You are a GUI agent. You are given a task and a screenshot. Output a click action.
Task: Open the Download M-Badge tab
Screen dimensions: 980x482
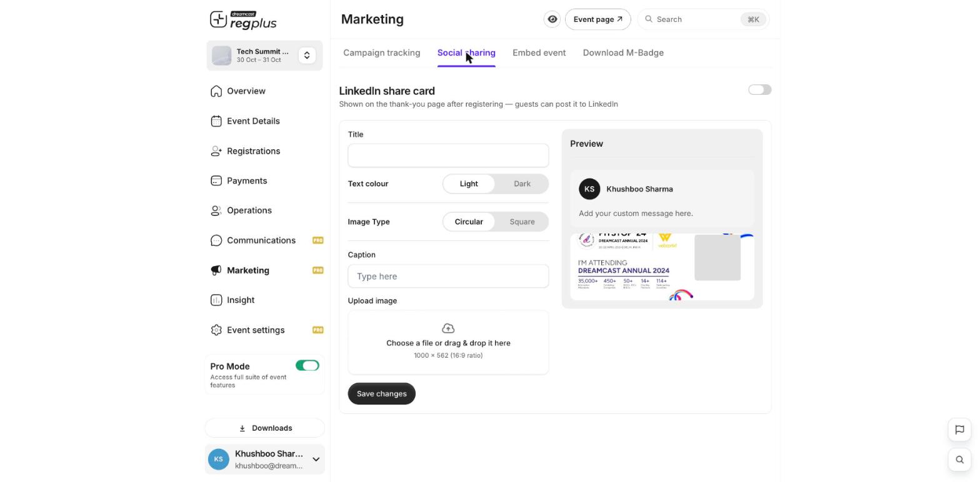pyautogui.click(x=623, y=53)
